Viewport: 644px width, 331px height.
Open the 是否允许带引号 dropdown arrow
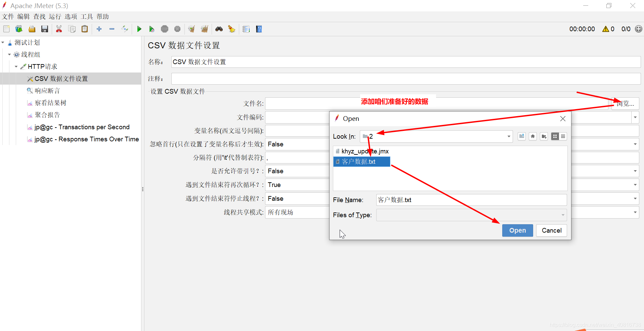[x=635, y=171]
